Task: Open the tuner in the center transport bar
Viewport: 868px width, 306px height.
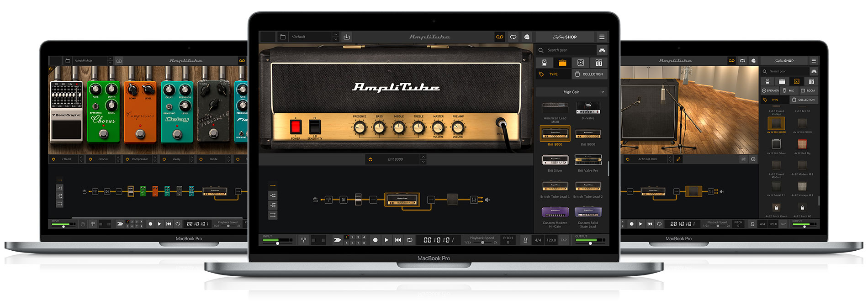Action: (x=303, y=240)
